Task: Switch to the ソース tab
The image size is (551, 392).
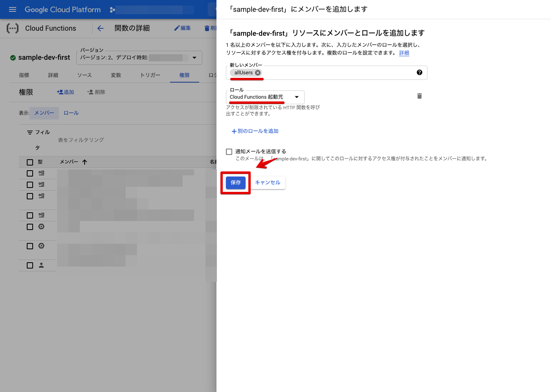Action: click(x=84, y=75)
